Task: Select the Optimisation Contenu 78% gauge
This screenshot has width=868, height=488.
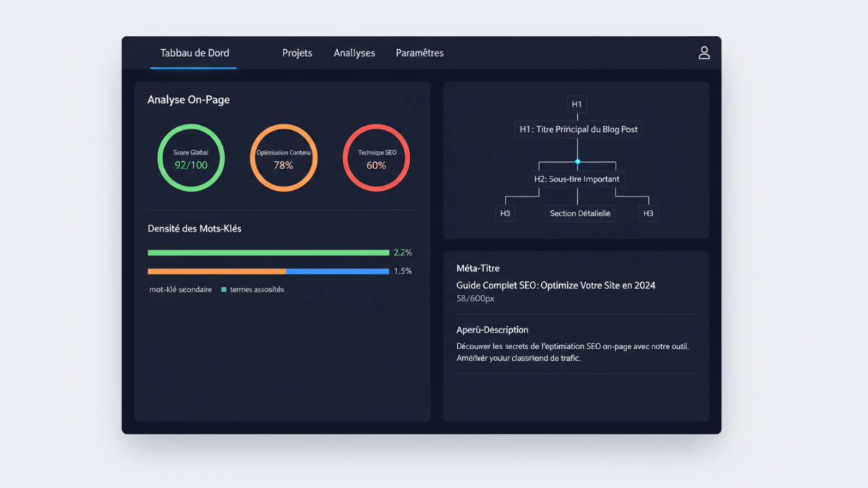Action: [x=284, y=158]
